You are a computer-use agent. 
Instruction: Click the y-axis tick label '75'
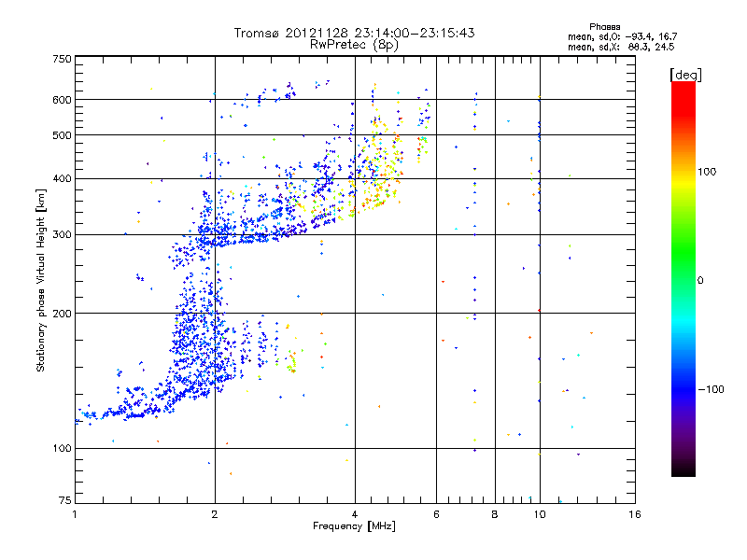pos(65,500)
